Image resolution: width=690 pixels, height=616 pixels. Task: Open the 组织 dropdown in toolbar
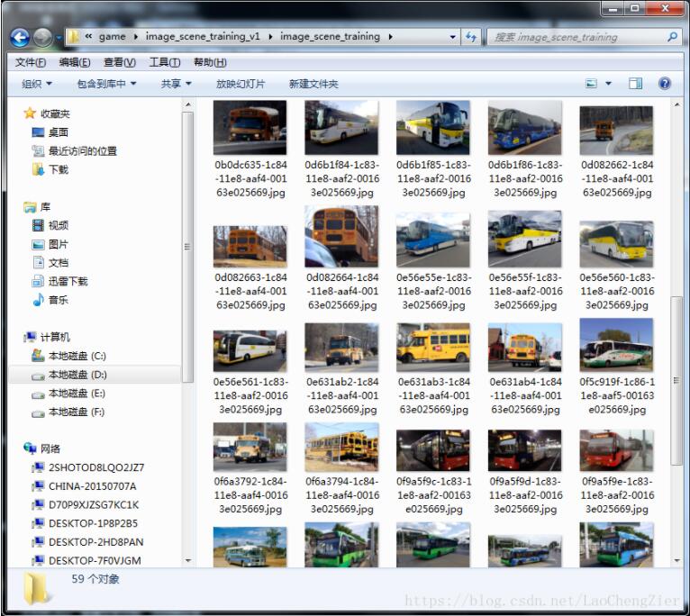[x=37, y=84]
